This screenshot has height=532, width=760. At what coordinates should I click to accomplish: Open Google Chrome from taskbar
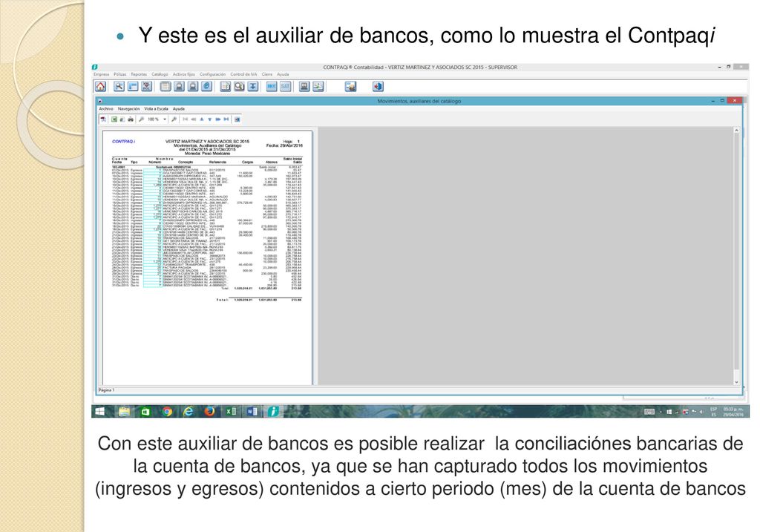(167, 411)
